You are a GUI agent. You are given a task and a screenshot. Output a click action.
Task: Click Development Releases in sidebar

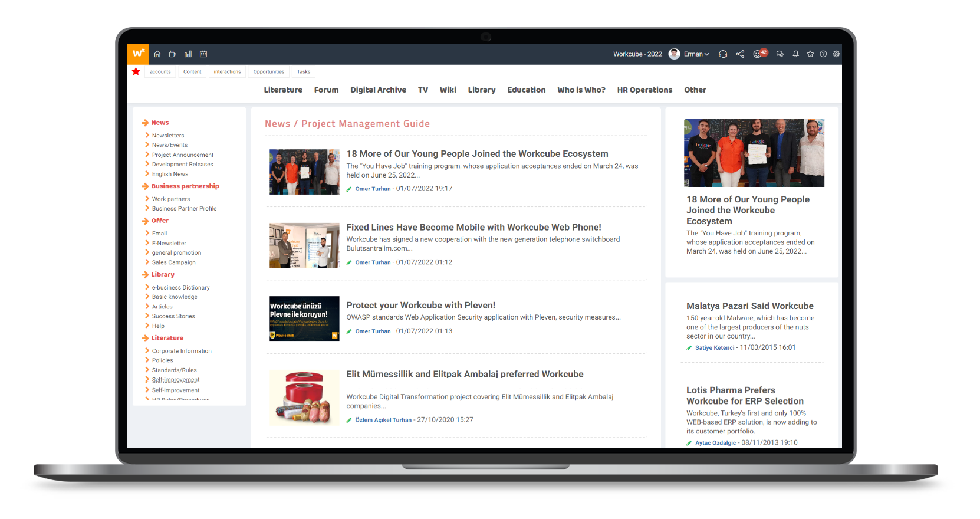click(x=182, y=165)
